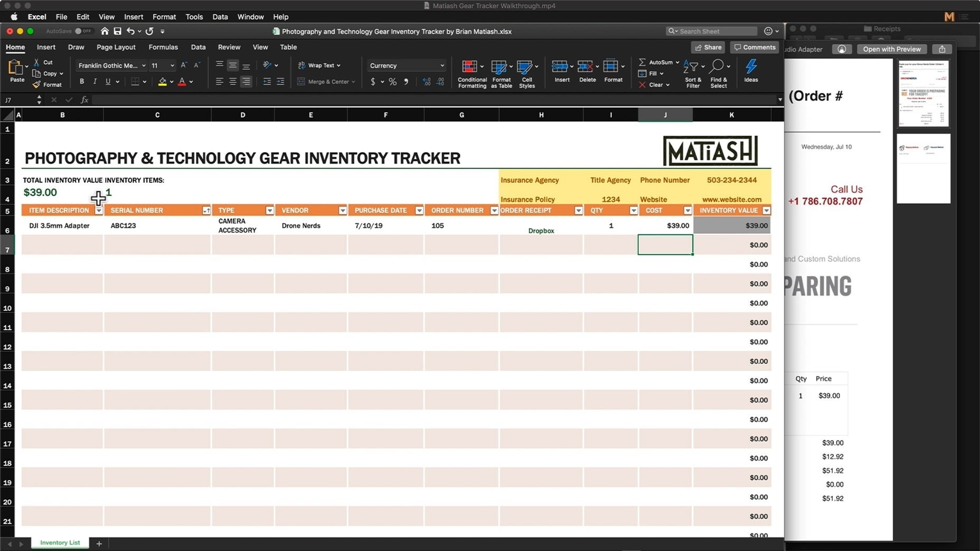980x551 pixels.
Task: Apply percent style formatting
Action: pos(392,82)
